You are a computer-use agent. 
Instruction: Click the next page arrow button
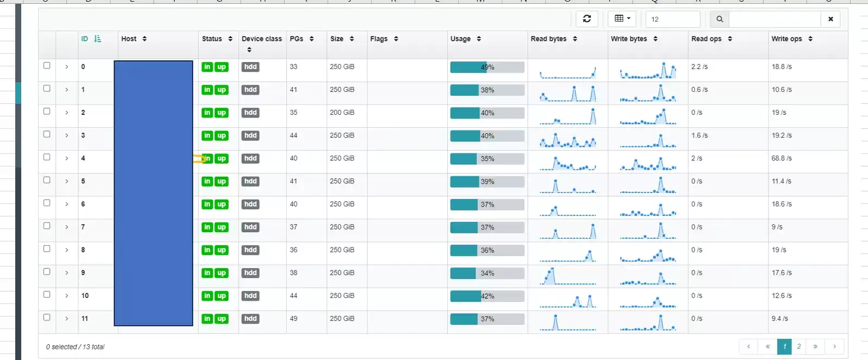coord(834,346)
